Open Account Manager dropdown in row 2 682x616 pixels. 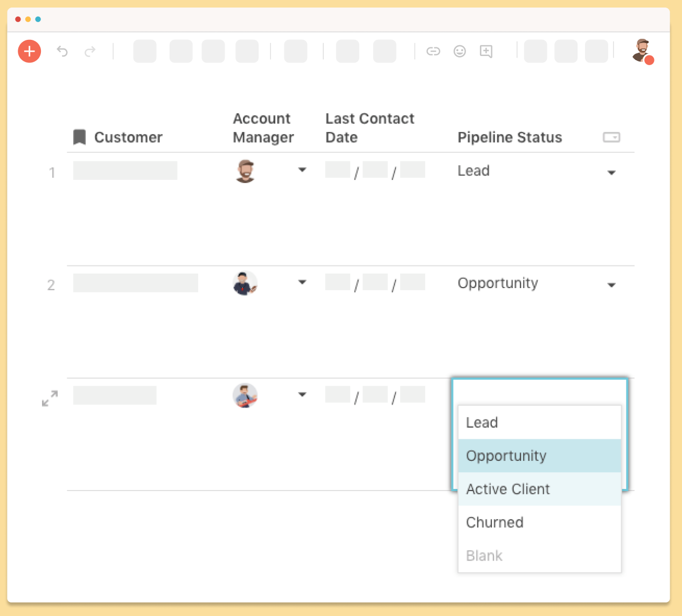[x=302, y=282]
